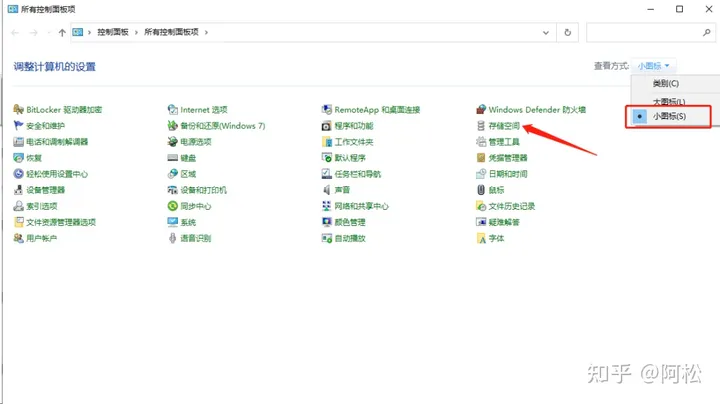The width and height of the screenshot is (720, 404).
Task: Open 程序和功能 icon
Action: point(326,125)
